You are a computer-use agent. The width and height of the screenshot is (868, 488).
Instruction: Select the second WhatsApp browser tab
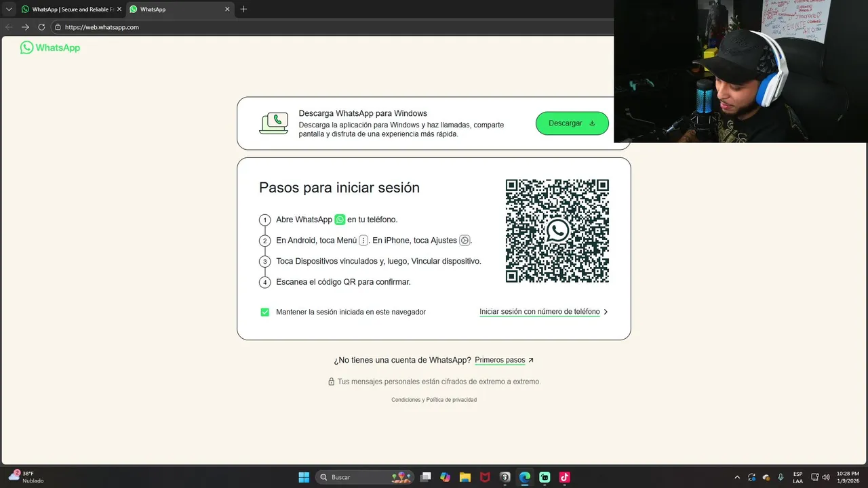pyautogui.click(x=179, y=9)
